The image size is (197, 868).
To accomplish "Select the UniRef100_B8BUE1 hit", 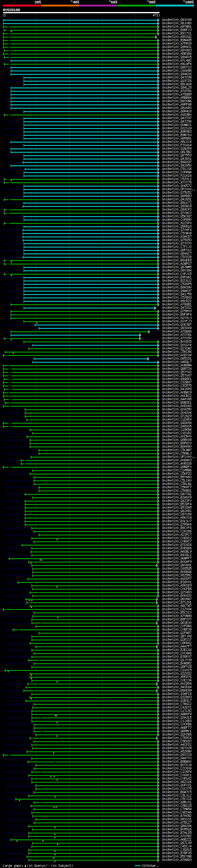I will pos(177,403).
